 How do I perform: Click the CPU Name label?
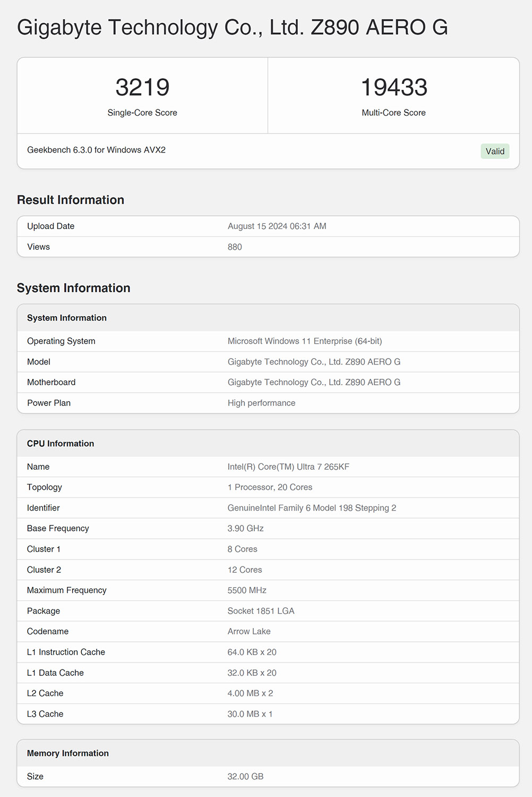[x=38, y=467]
